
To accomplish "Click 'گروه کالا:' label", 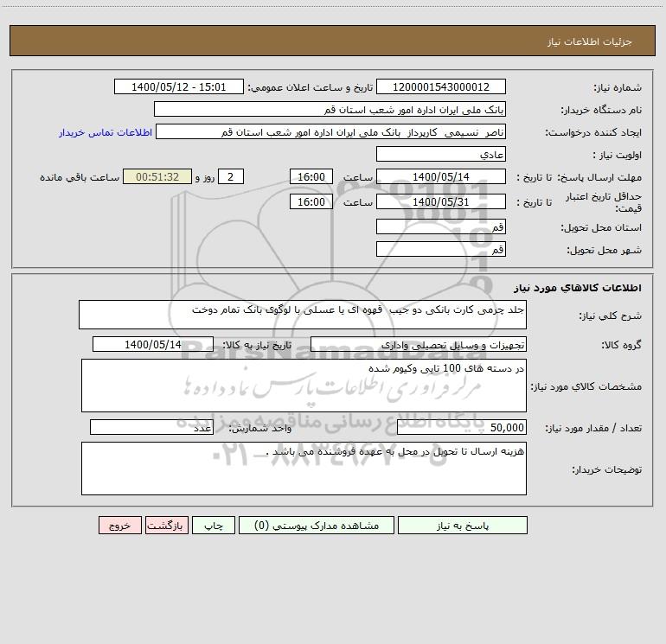I will point(621,345).
